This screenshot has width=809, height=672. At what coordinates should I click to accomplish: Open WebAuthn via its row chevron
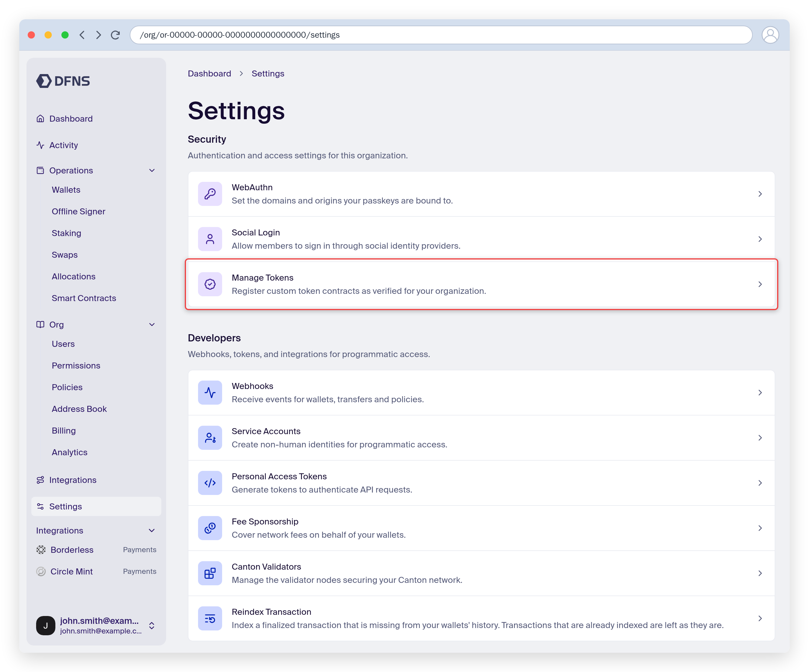point(760,194)
